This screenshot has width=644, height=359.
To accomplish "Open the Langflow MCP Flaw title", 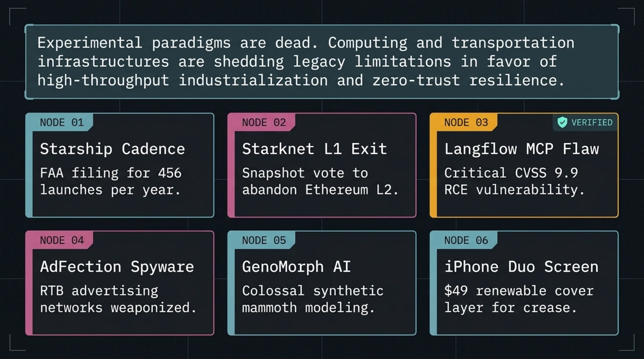I will click(x=522, y=149).
